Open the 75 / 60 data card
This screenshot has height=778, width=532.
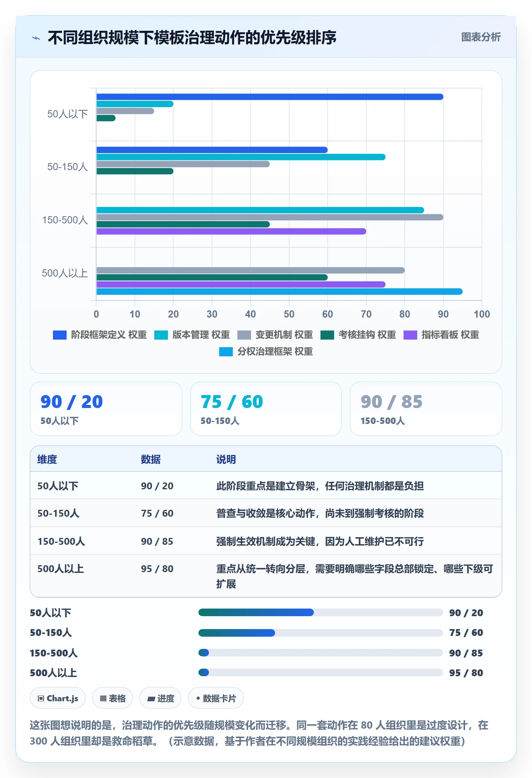[x=266, y=409]
